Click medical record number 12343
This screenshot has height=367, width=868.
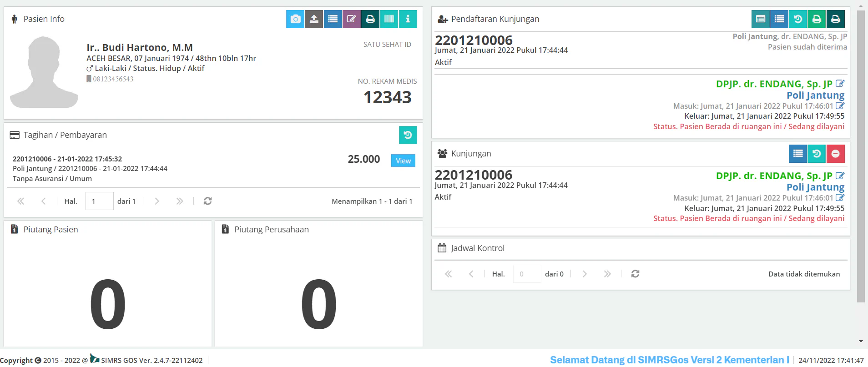(388, 97)
